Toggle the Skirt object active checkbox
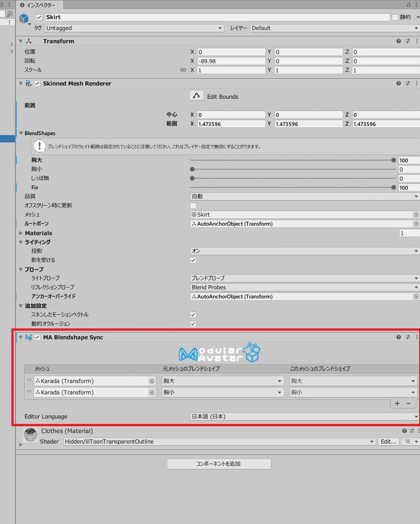This screenshot has height=524, width=420. click(39, 17)
